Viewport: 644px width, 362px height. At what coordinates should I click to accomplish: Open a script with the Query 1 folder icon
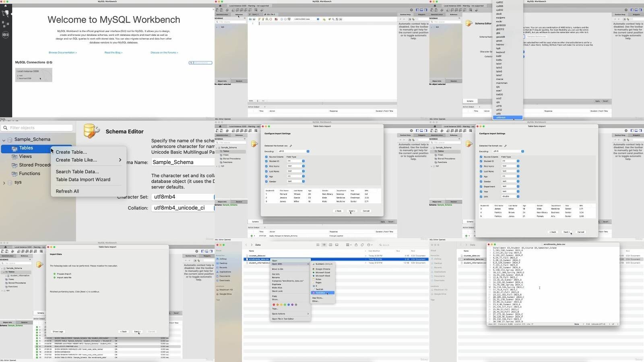(250, 19)
